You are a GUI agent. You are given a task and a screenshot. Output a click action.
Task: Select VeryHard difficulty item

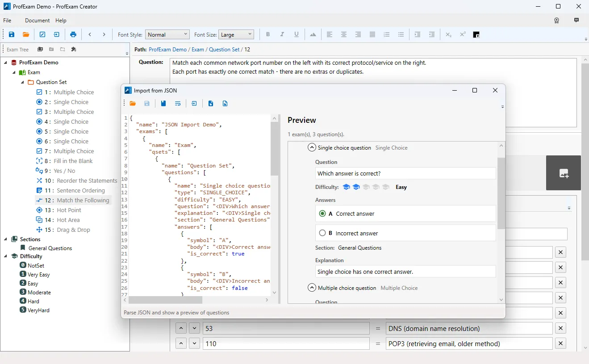pos(34,310)
